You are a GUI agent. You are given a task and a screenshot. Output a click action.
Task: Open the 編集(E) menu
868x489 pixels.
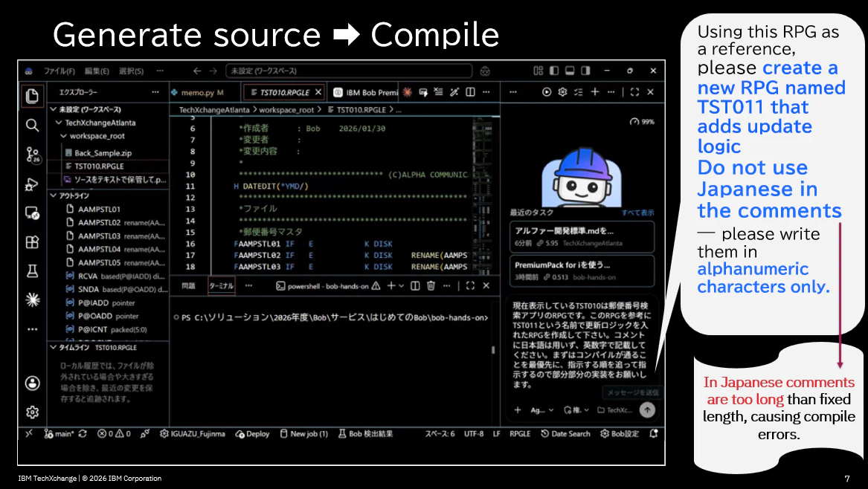[97, 71]
